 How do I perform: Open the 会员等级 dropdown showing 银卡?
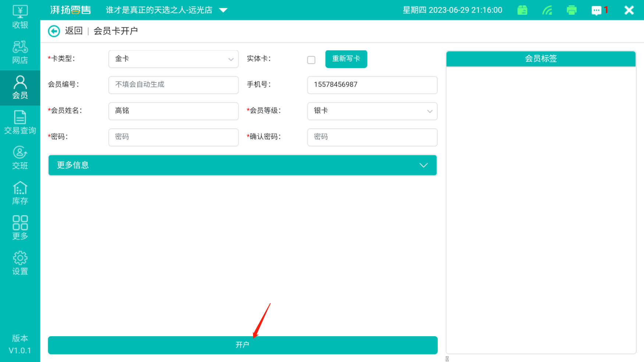(x=372, y=111)
